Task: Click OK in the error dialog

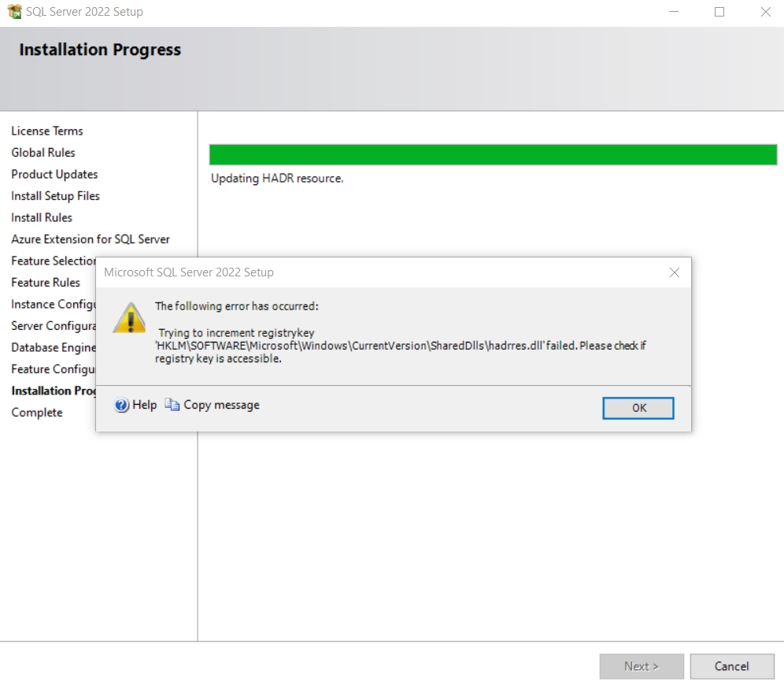Action: 638,408
